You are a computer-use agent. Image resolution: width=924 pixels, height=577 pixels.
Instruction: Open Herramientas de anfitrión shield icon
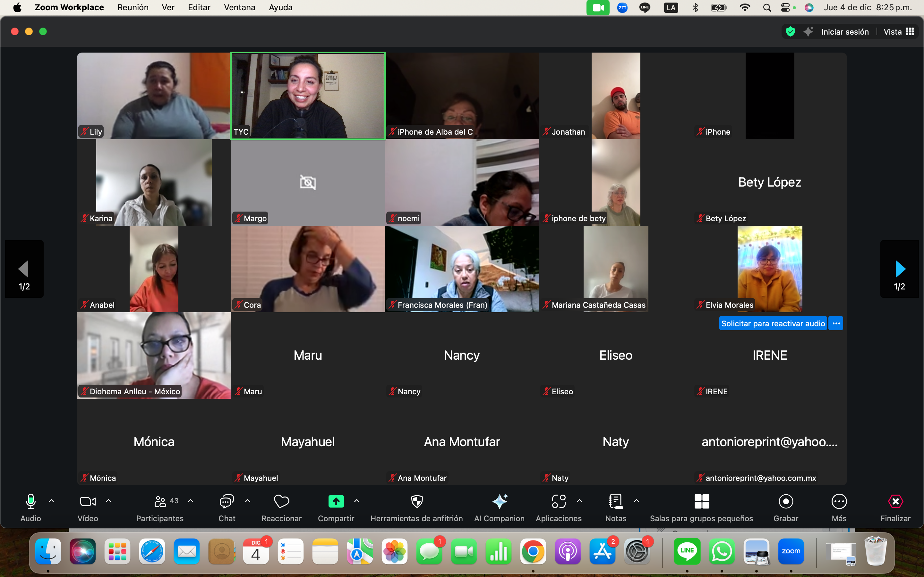[416, 501]
